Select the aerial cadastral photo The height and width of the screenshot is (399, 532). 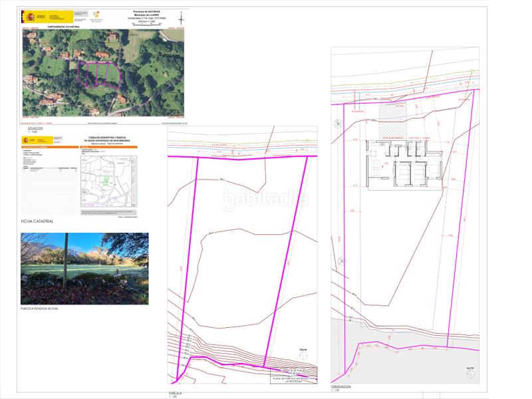pyautogui.click(x=104, y=73)
